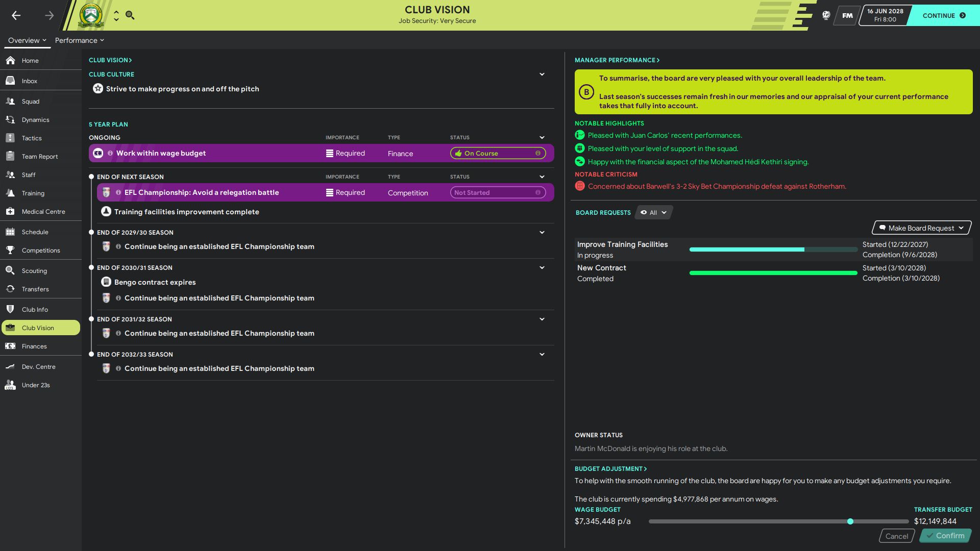Image resolution: width=980 pixels, height=551 pixels.
Task: Open the Make Board Request dropdown
Action: [921, 228]
